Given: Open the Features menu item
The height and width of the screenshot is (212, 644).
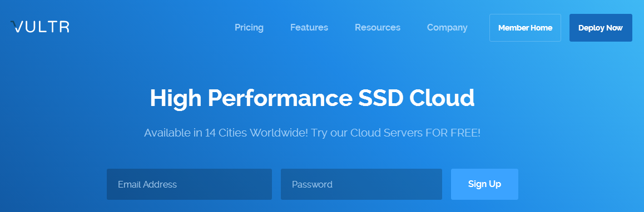Looking at the screenshot, I should click(x=309, y=28).
